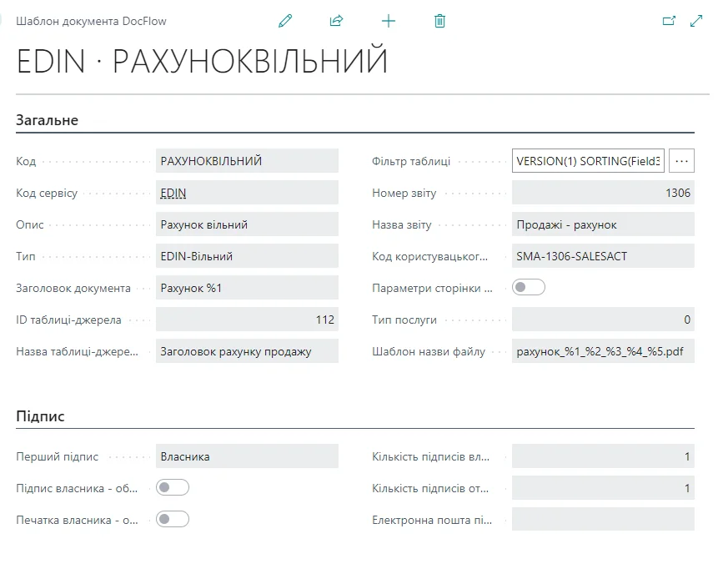Screen dimensions: 728x574
Task: Open table filter ellipsis button
Action: click(x=681, y=161)
